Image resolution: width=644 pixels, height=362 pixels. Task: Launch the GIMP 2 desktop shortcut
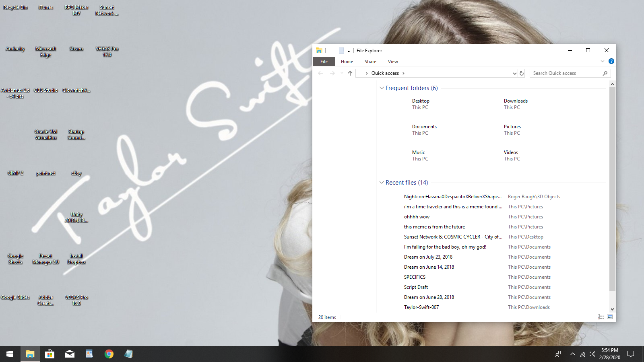pyautogui.click(x=15, y=173)
